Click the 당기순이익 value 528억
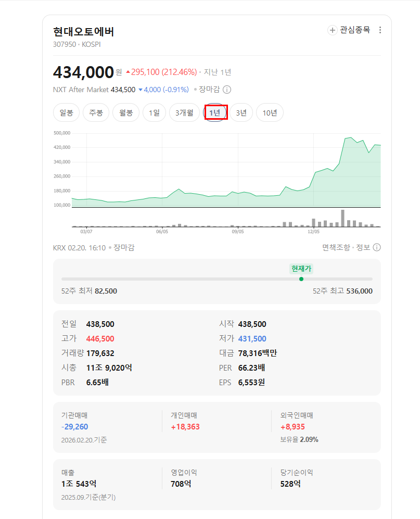The image size is (420, 519). [290, 484]
